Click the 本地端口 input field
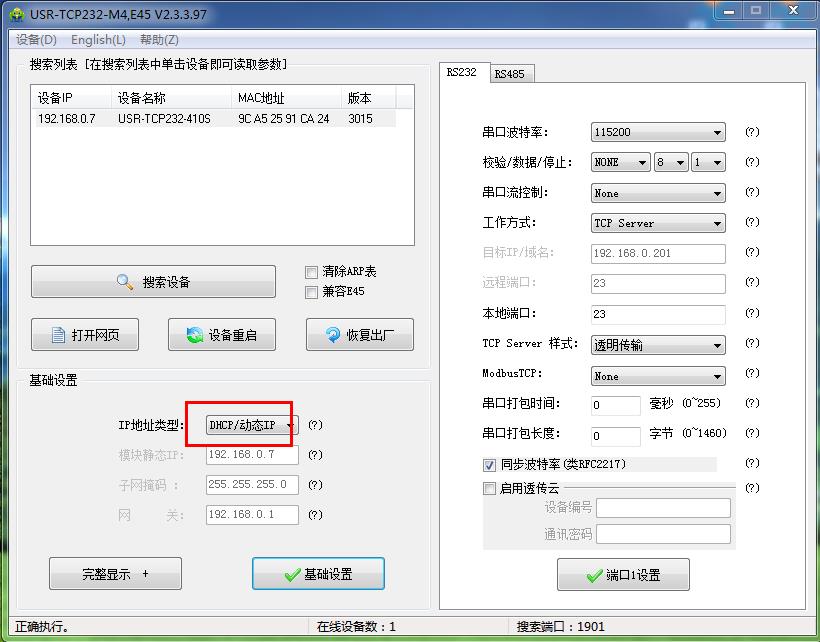Screen dimensions: 820x642 [658, 314]
